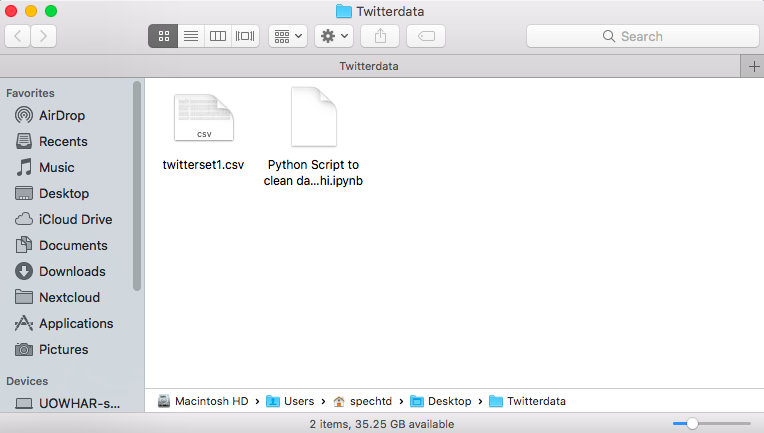Open the gear Action menu
Screen dimensions: 764x433
[334, 36]
